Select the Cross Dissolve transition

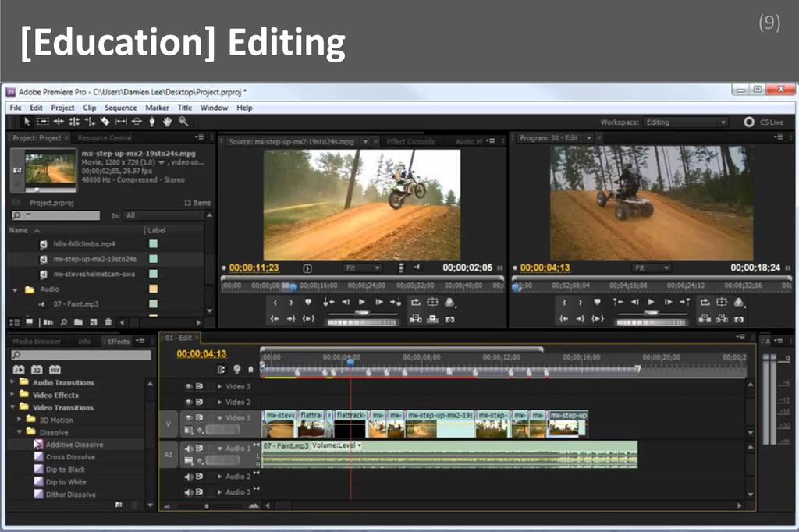click(70, 457)
